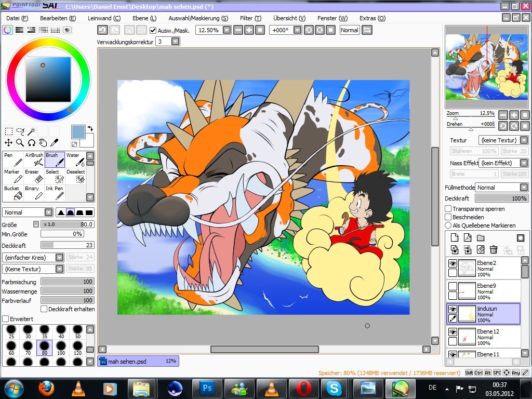
Task: Show the color wheel panel
Action: [7, 30]
